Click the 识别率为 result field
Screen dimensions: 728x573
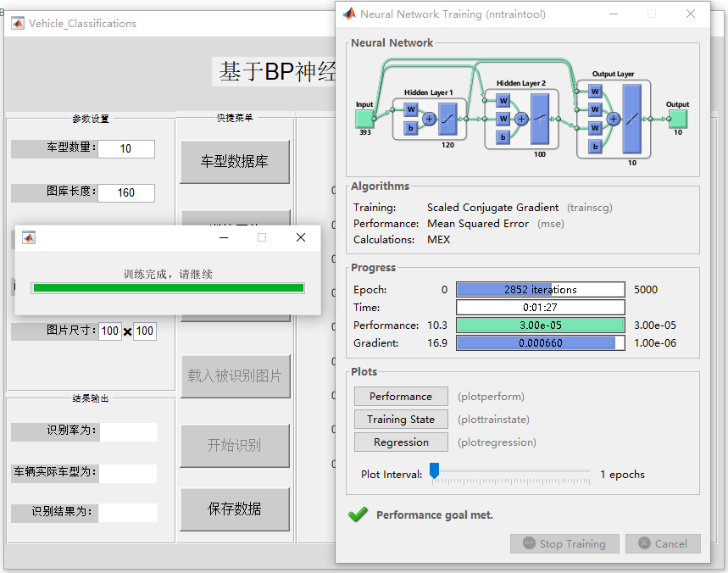click(129, 431)
